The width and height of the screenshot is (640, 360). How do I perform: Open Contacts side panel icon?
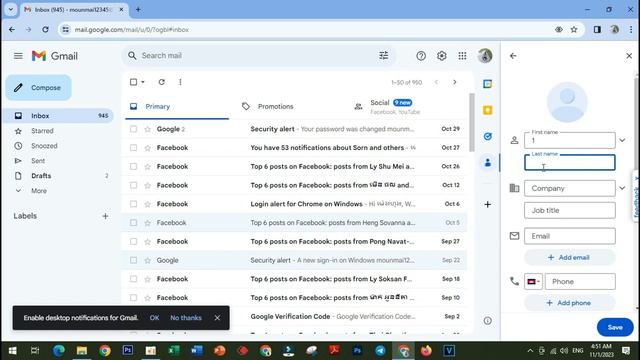[487, 163]
